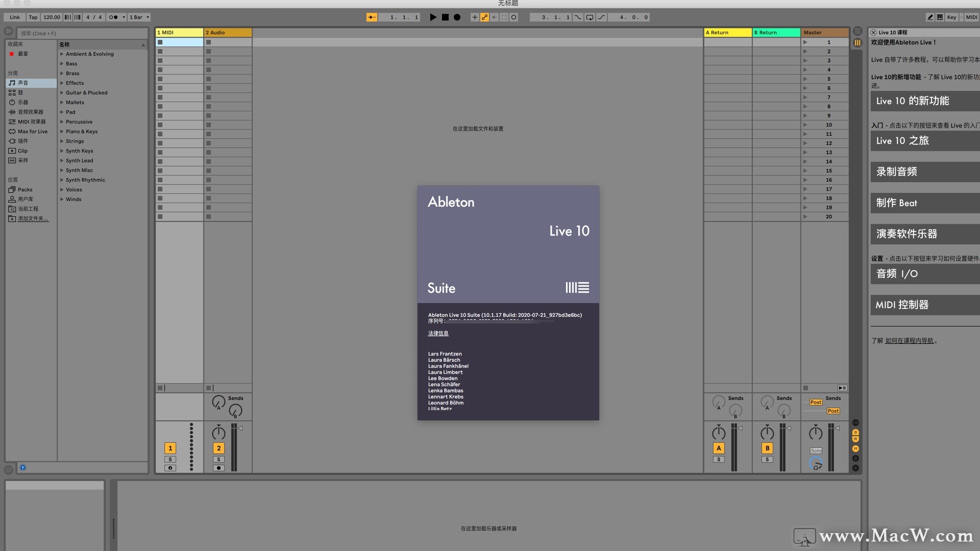This screenshot has width=980, height=551.
Task: Open the 制作 Beat lesson
Action: pyautogui.click(x=925, y=203)
